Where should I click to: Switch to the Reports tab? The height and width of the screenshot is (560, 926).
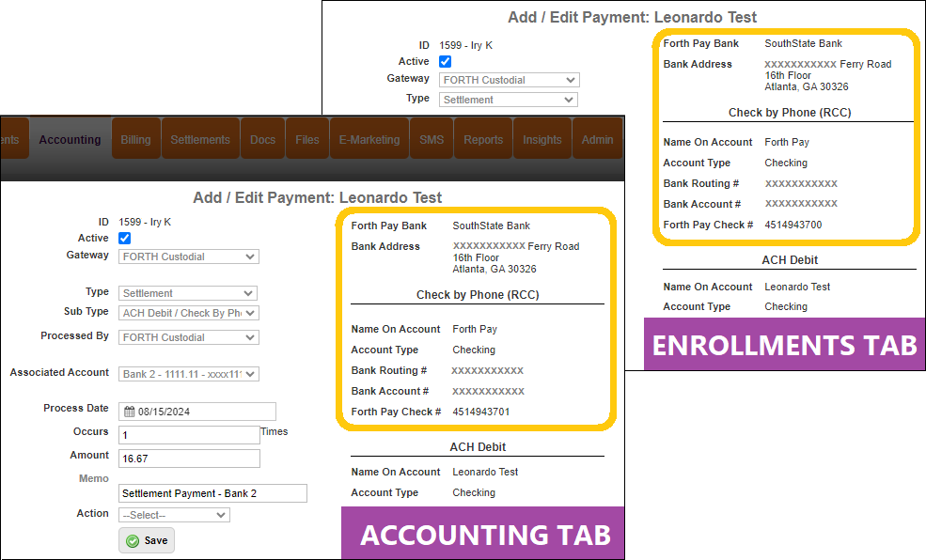click(483, 139)
